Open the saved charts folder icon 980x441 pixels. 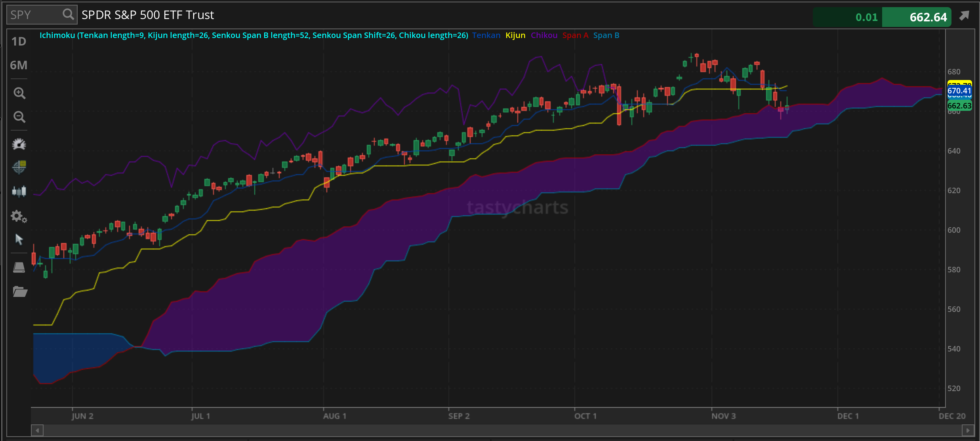point(20,292)
